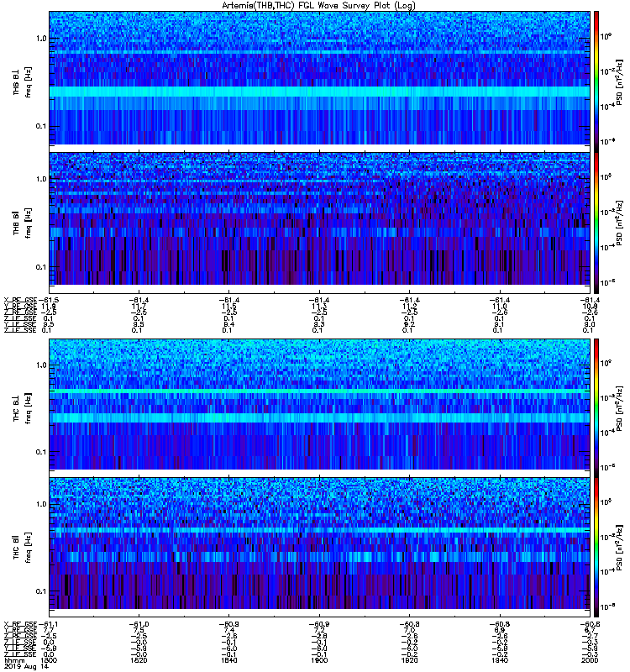
Task: Click the '0.1' tick of THC B-parallel panel
Action: pyautogui.click(x=41, y=591)
